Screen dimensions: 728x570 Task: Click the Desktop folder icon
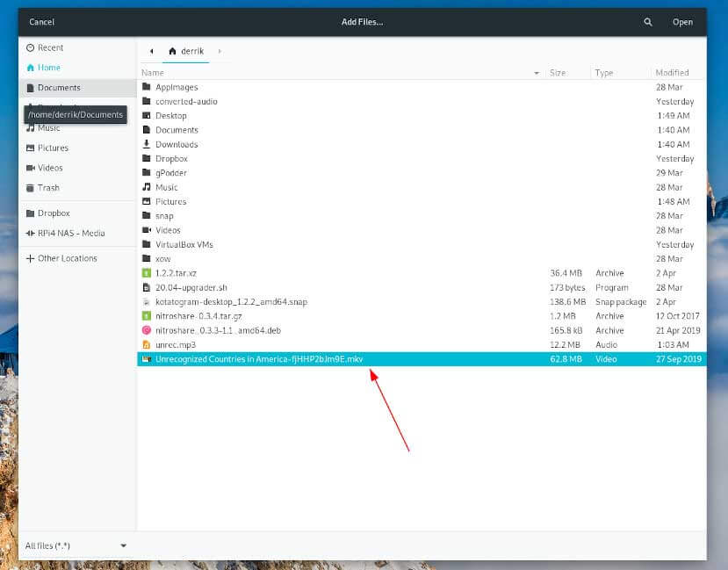coord(147,115)
